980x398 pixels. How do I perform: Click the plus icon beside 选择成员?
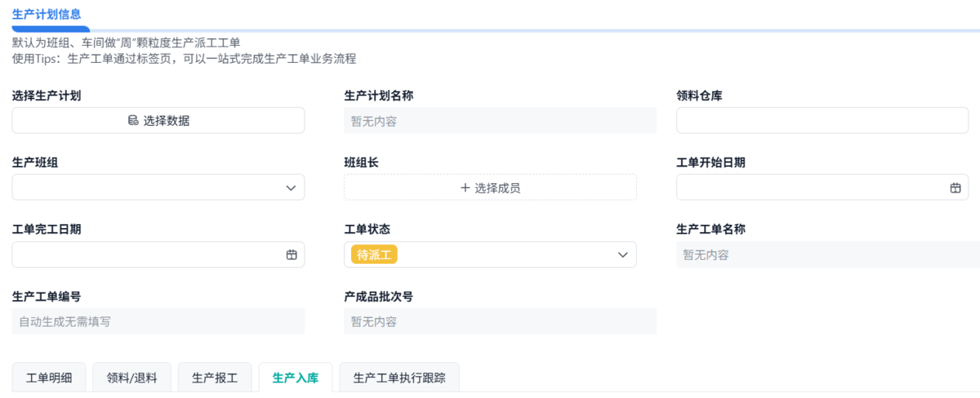click(x=465, y=188)
